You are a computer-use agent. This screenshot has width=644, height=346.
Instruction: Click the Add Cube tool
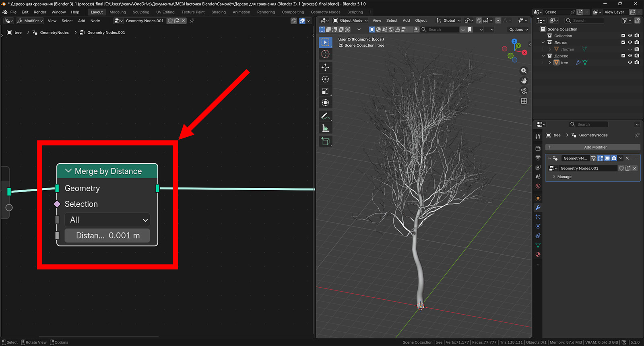pos(325,141)
